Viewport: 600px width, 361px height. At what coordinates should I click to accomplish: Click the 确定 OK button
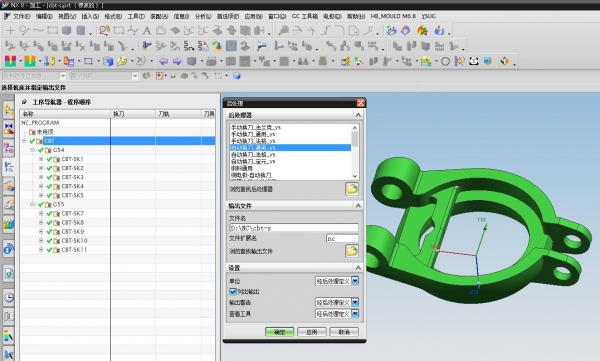(x=280, y=332)
